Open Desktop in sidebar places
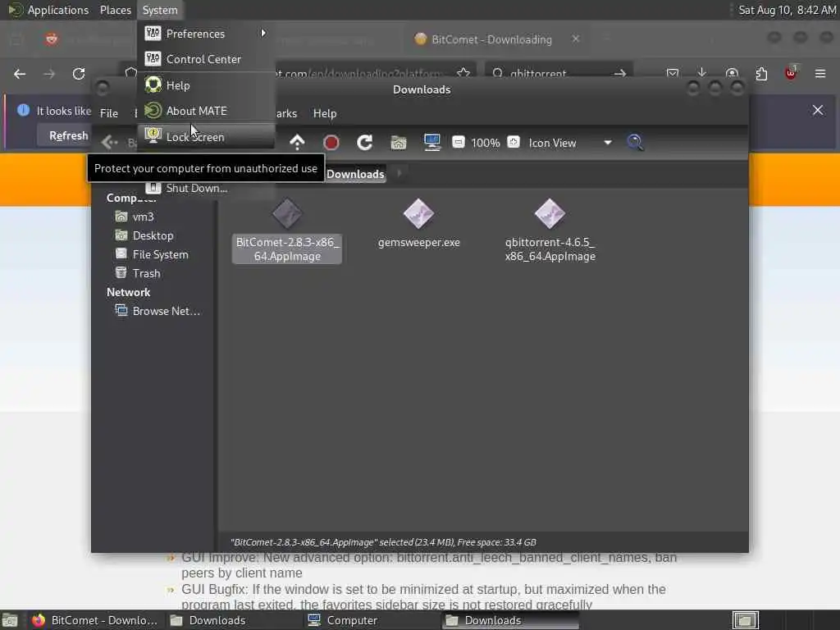840x630 pixels. click(153, 235)
